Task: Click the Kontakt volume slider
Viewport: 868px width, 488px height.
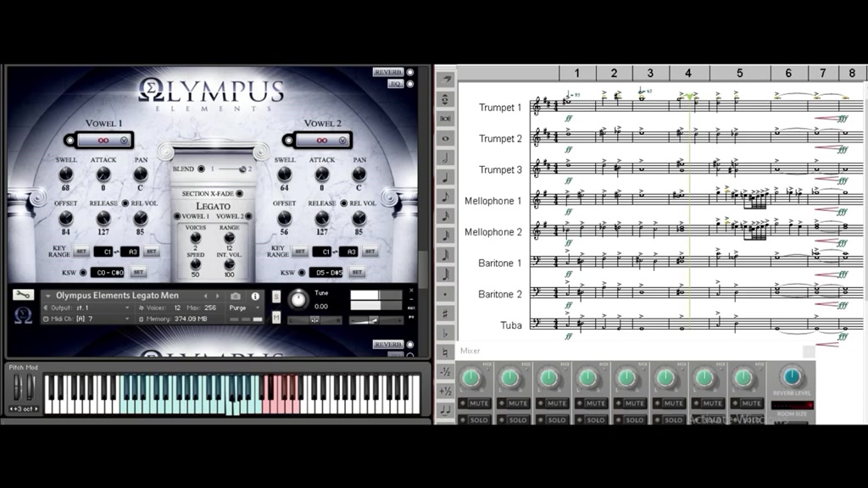Action: (x=376, y=320)
